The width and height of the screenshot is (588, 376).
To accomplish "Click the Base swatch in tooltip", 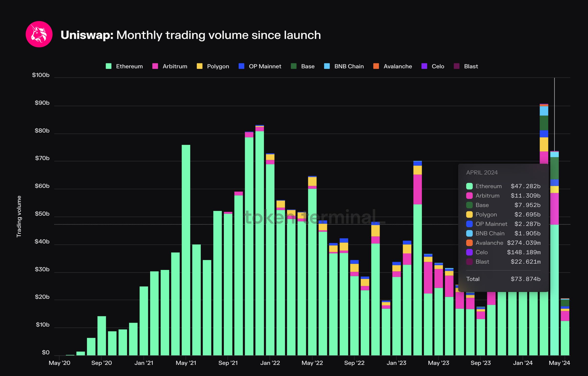I will coord(469,205).
